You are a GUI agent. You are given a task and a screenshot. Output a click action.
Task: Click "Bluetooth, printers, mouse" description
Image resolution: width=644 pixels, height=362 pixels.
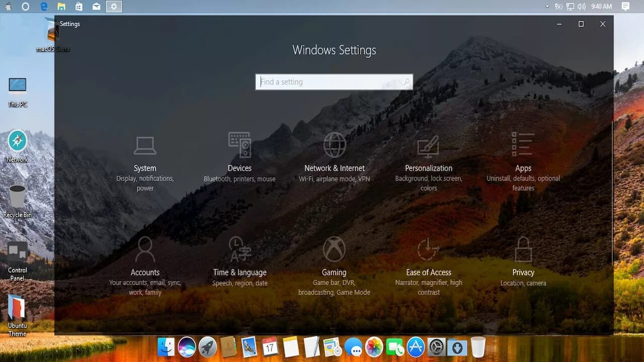[x=239, y=179]
